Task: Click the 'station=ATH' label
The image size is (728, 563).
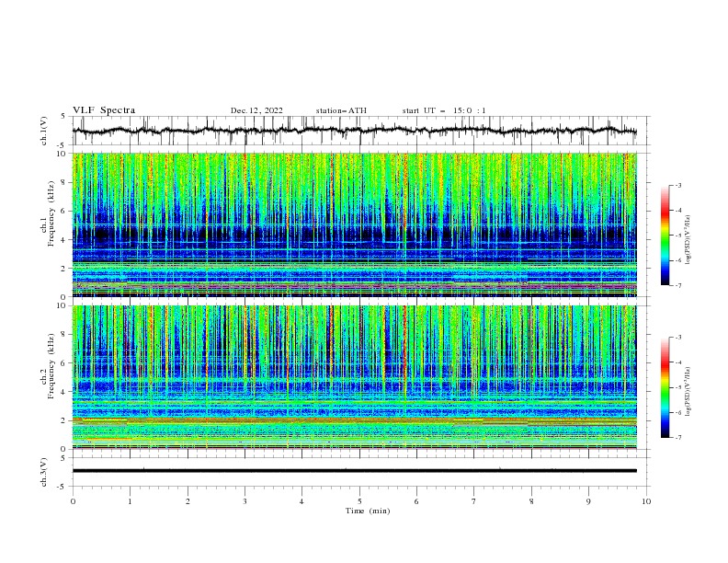Action: (341, 110)
